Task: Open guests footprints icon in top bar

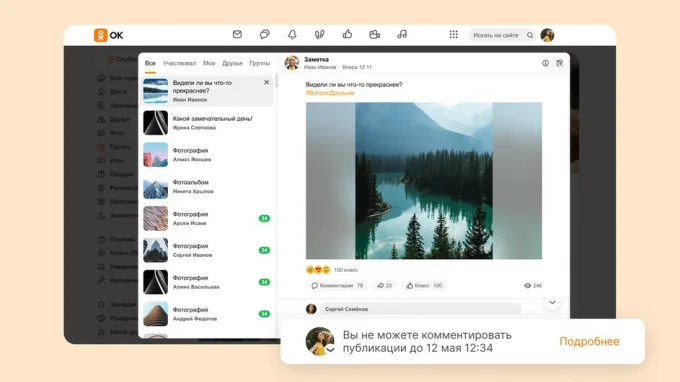Action: (x=320, y=34)
